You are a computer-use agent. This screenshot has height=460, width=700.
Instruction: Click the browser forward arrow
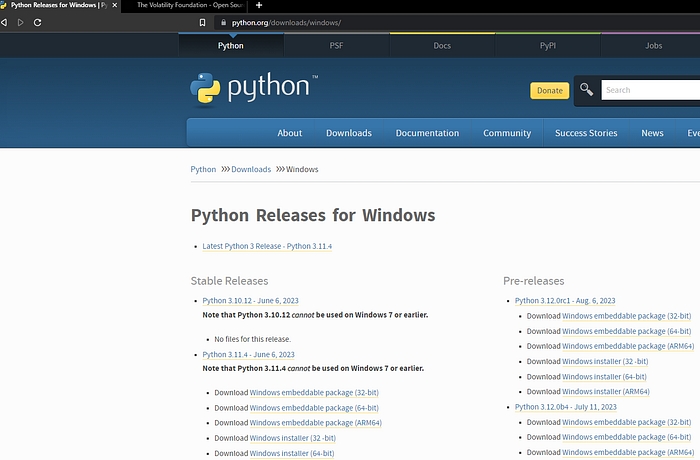[x=20, y=22]
